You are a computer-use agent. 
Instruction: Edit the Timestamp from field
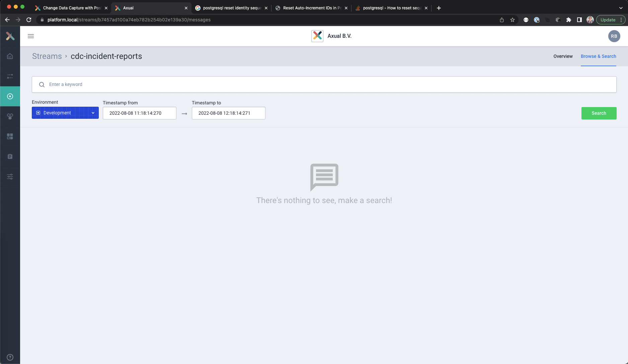140,113
